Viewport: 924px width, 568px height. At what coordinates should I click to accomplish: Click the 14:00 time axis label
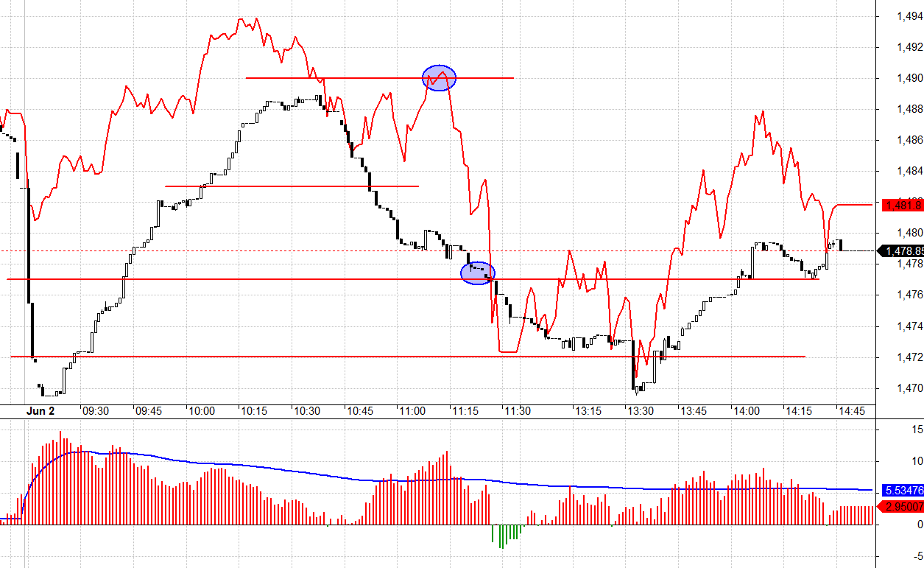tap(747, 411)
